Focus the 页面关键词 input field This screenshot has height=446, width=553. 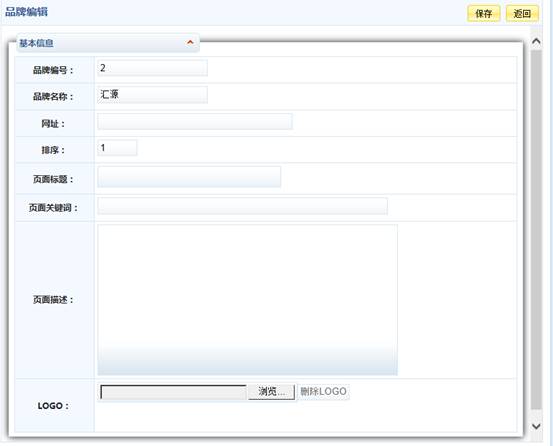(x=243, y=206)
